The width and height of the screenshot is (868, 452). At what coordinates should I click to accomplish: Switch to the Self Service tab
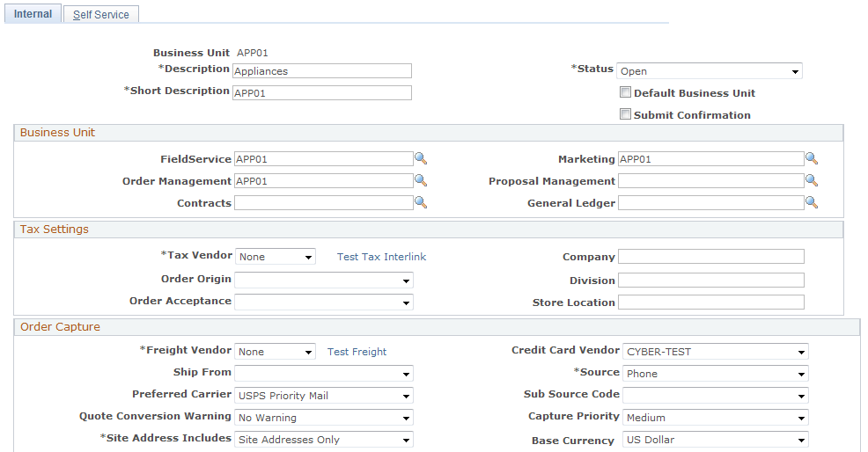click(100, 14)
